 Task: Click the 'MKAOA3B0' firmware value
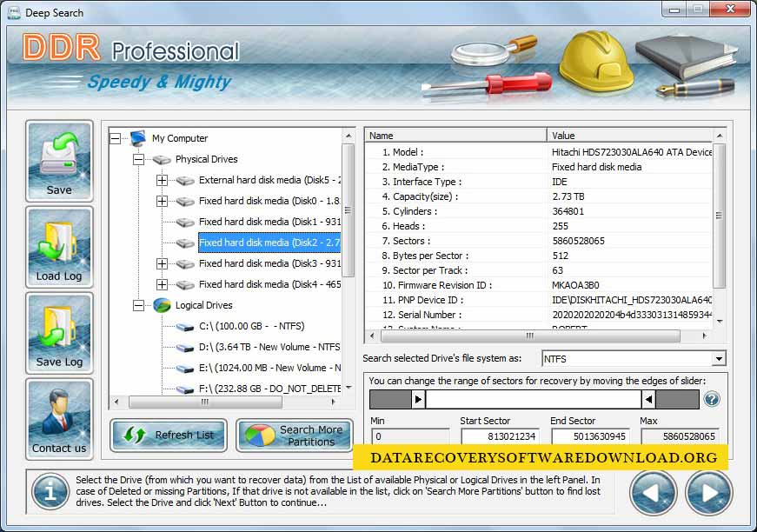(x=575, y=285)
